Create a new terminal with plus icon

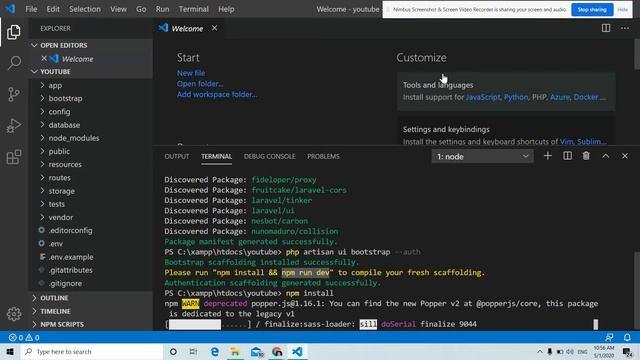click(548, 156)
